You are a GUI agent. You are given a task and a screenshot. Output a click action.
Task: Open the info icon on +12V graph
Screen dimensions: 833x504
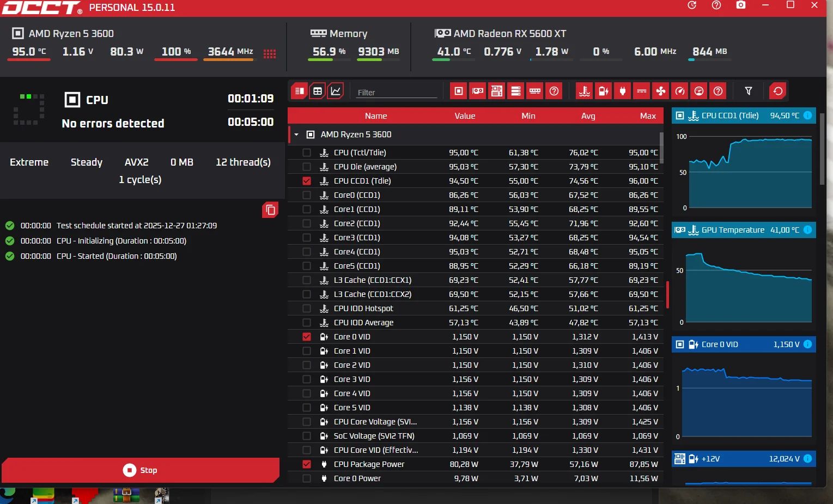[x=807, y=459]
